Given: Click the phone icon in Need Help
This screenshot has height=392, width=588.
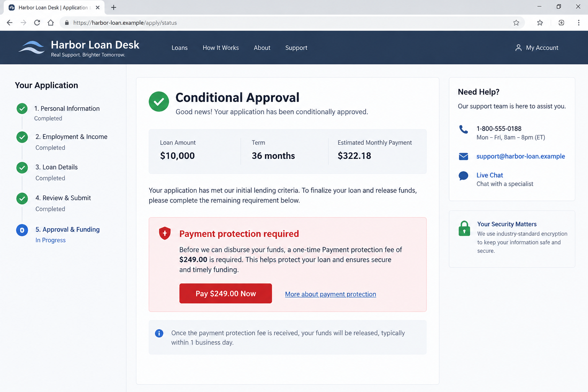Looking at the screenshot, I should (x=464, y=129).
